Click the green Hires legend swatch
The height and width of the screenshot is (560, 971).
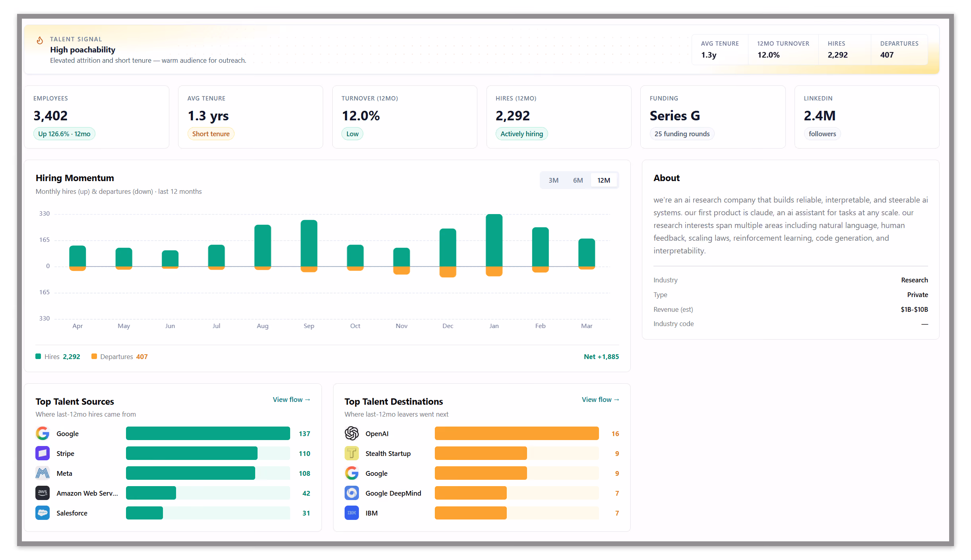38,356
